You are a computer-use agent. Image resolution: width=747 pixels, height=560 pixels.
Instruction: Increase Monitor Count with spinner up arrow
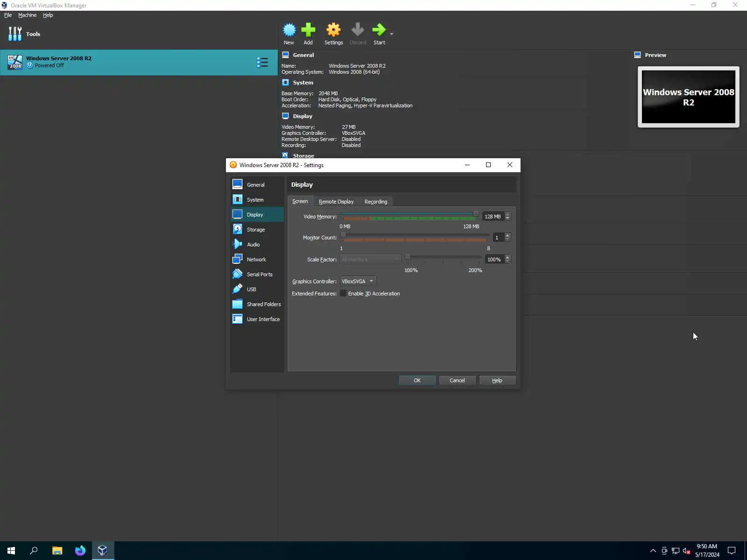coord(507,235)
